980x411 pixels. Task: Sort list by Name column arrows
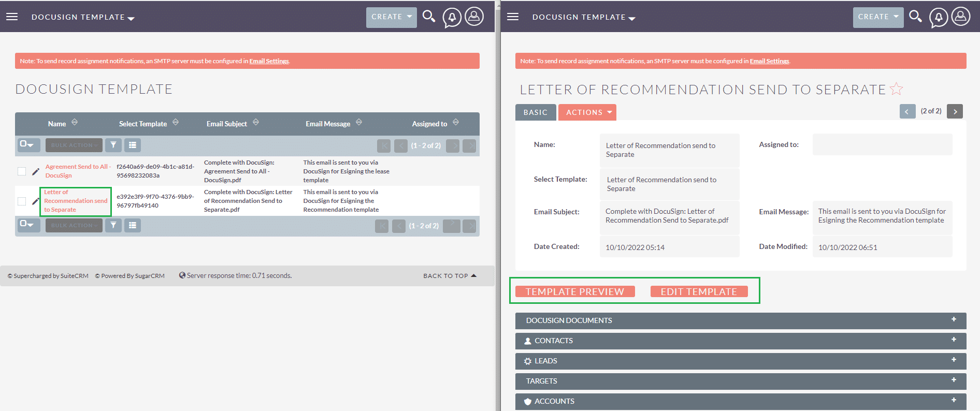pyautogui.click(x=75, y=122)
